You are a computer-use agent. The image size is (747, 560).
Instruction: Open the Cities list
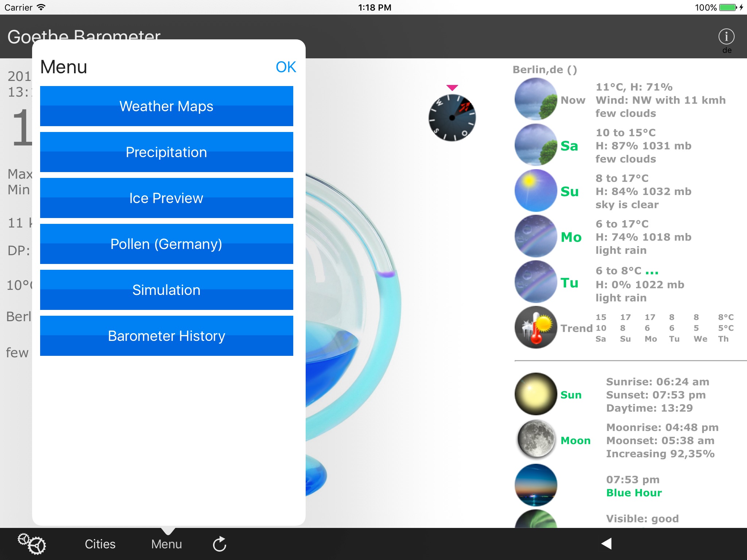coord(100,544)
